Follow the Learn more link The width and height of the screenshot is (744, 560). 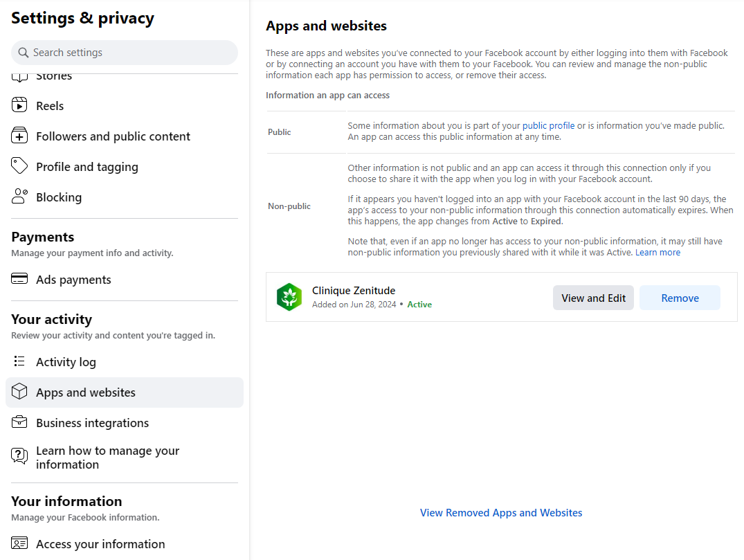(x=657, y=253)
